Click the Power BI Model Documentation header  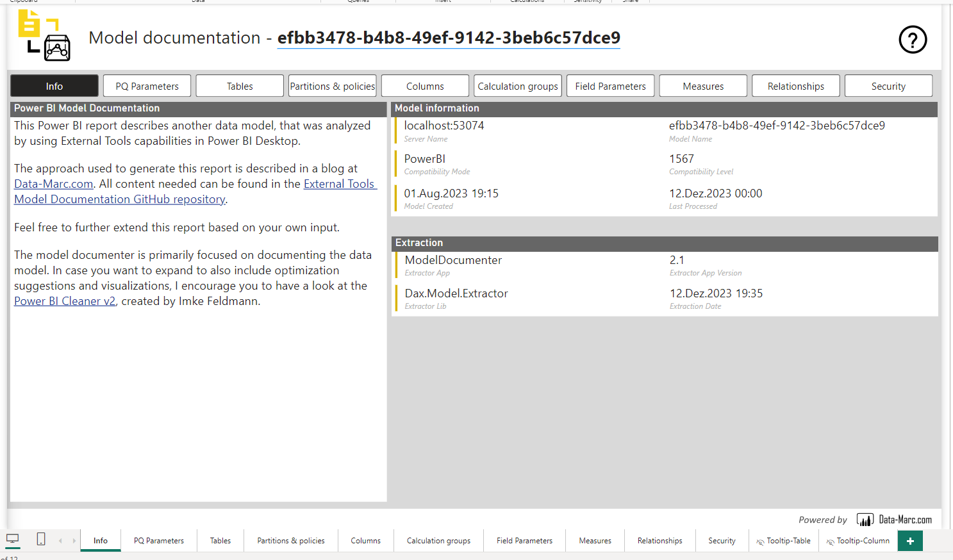coord(199,109)
